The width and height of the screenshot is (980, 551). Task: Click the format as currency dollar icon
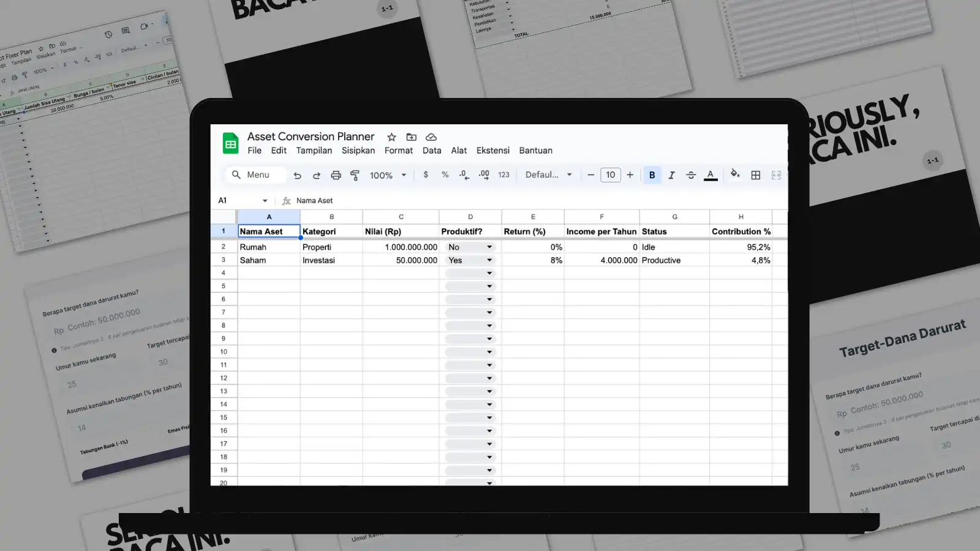pos(426,175)
